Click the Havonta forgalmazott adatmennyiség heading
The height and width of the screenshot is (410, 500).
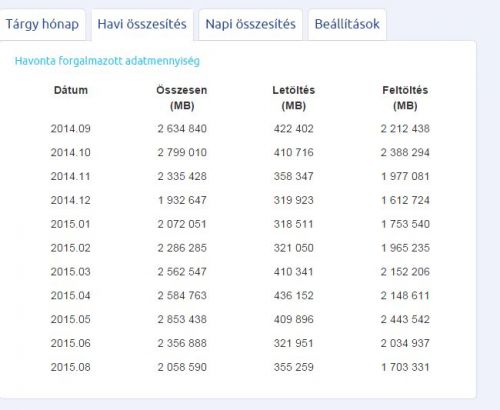coord(107,61)
